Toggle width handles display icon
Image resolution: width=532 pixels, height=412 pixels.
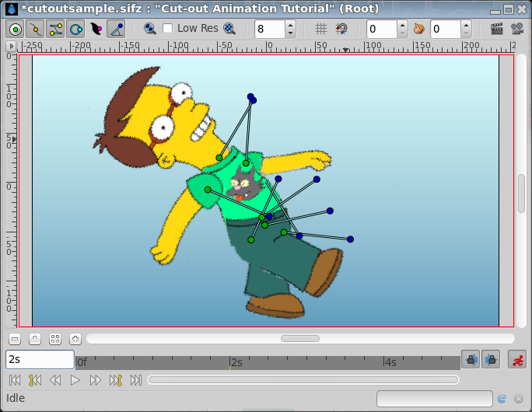point(96,30)
